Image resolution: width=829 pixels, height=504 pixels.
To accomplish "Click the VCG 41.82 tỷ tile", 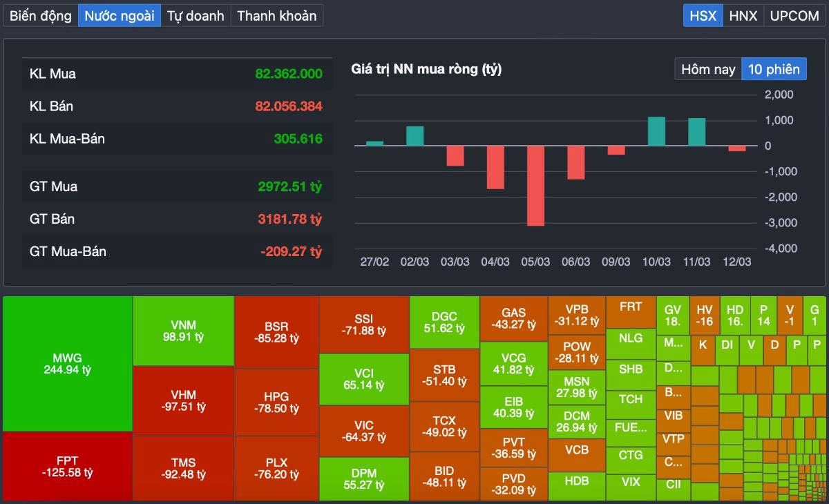I will pos(513,363).
